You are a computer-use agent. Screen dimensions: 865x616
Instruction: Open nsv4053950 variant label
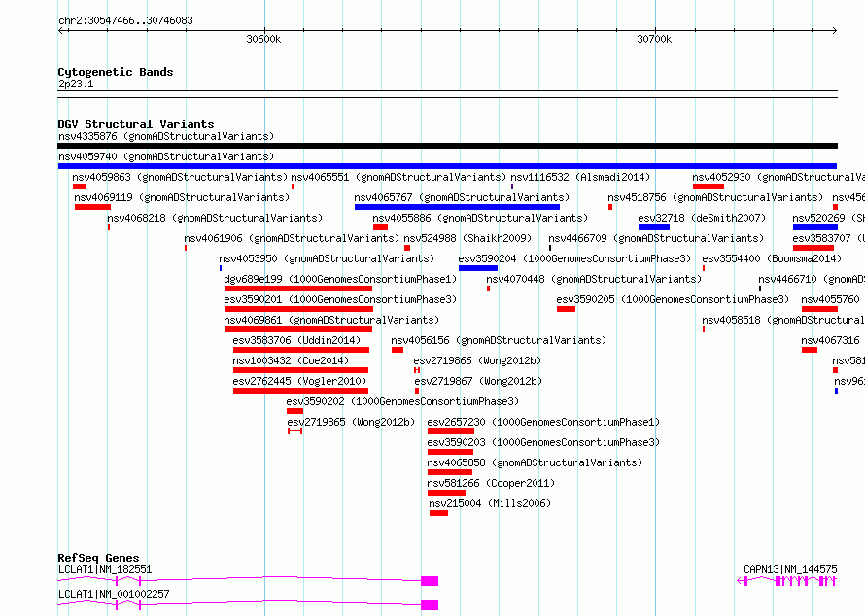[327, 258]
